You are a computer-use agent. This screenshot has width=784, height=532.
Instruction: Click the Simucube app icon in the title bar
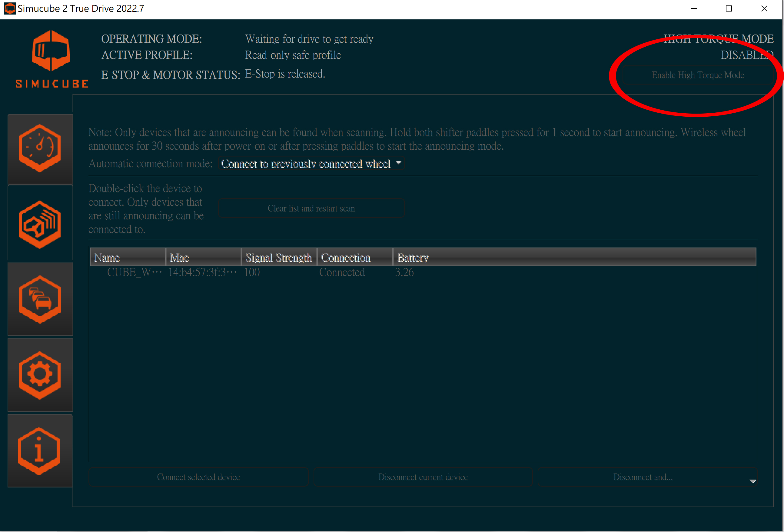[9, 8]
